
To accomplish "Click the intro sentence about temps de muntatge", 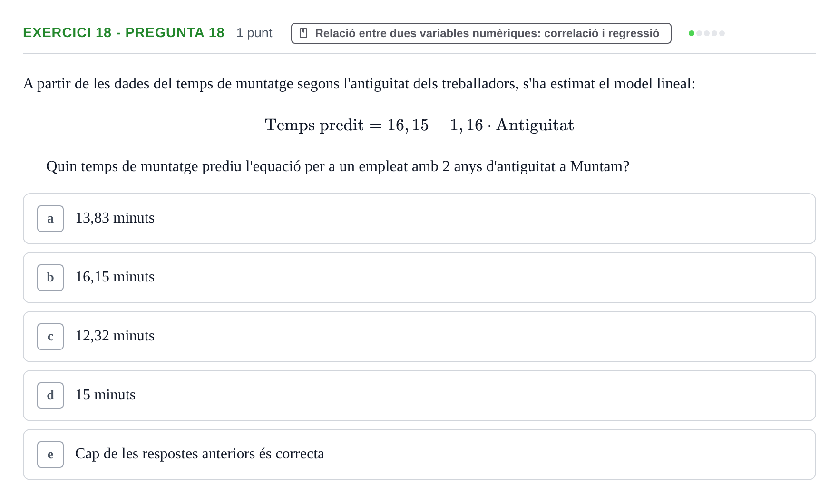I will [359, 84].
